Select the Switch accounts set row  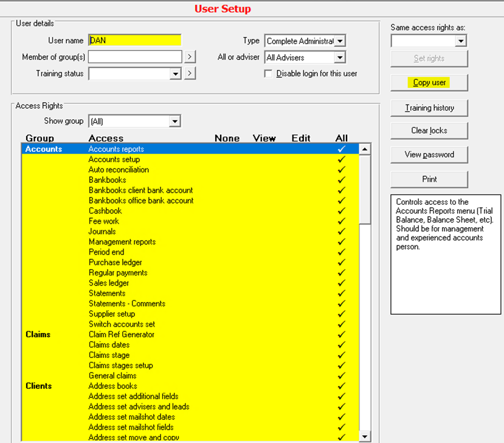pos(190,324)
